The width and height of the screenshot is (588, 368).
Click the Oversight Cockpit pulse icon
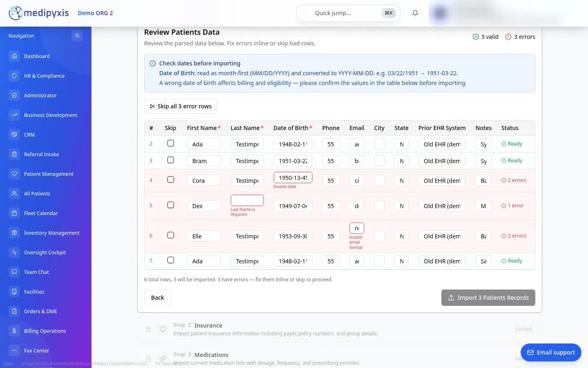(x=14, y=252)
